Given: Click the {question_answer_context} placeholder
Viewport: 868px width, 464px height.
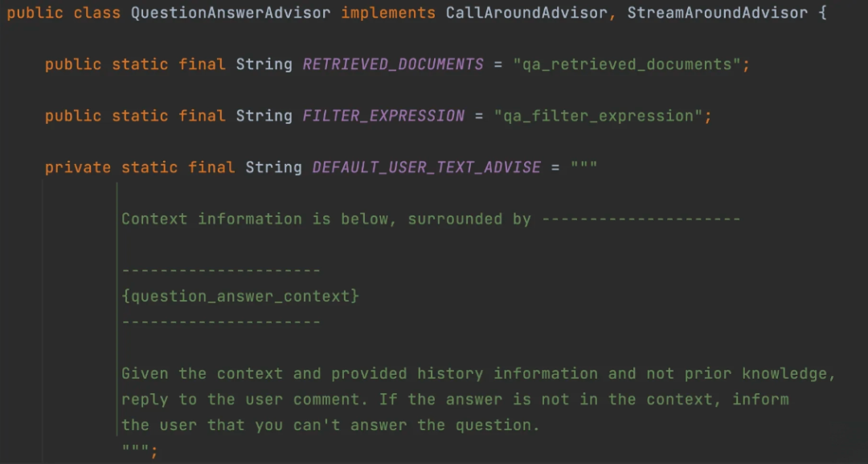Looking at the screenshot, I should pyautogui.click(x=240, y=296).
